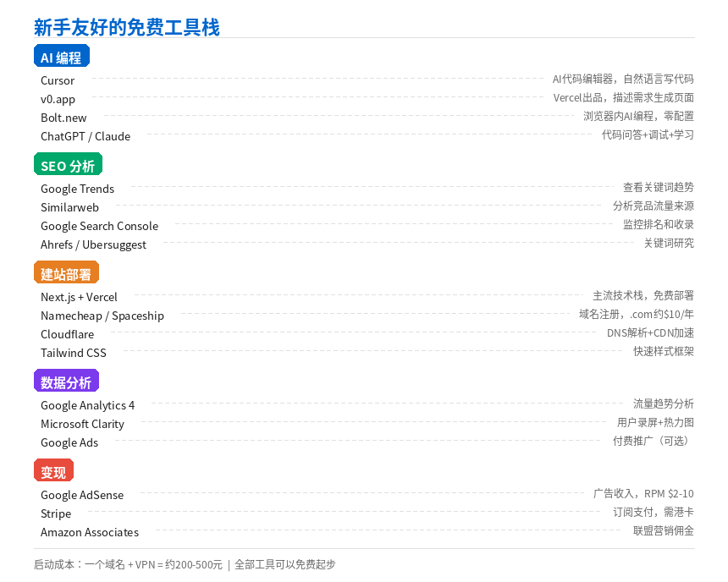The width and height of the screenshot is (728, 582).
Task: Select the 数据分析 category badge
Action: (x=66, y=380)
